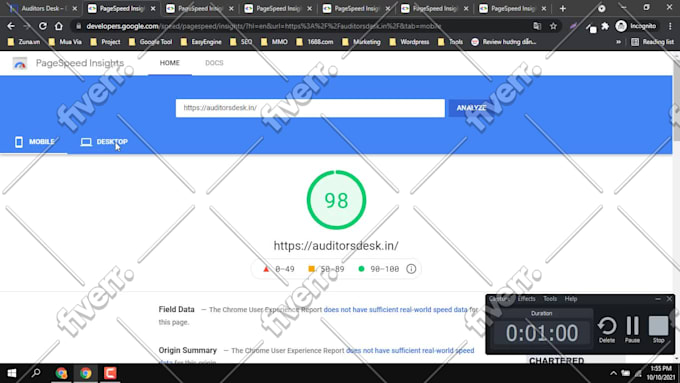Open a new browser tab

pyautogui.click(x=563, y=8)
